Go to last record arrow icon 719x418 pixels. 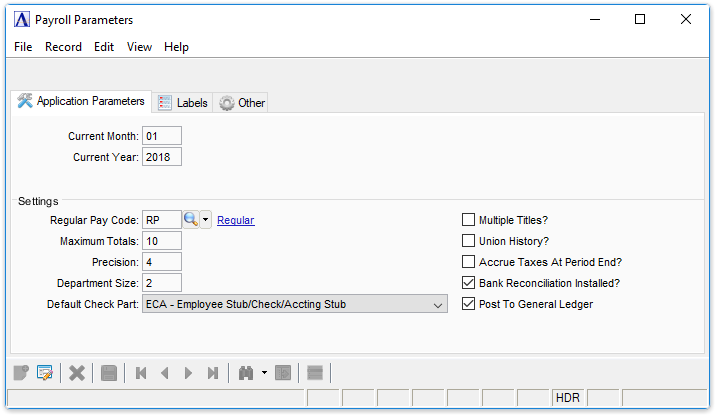213,373
